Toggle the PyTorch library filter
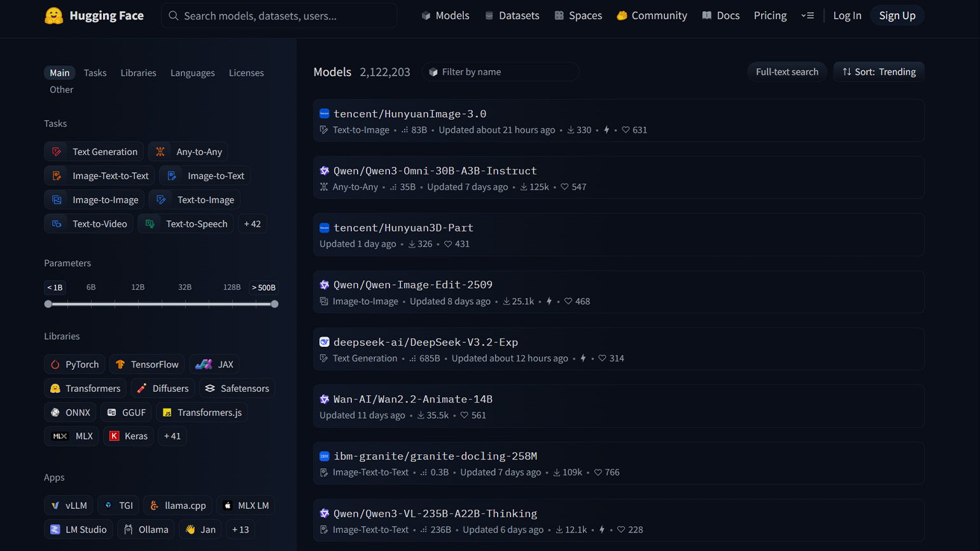 tap(75, 365)
